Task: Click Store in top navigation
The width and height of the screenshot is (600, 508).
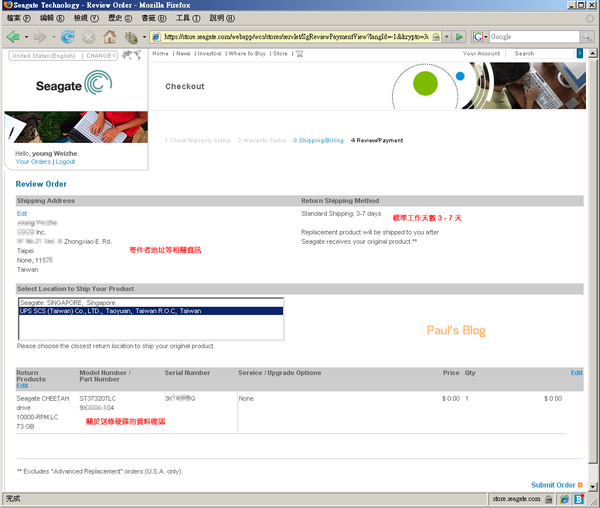Action: 280,54
